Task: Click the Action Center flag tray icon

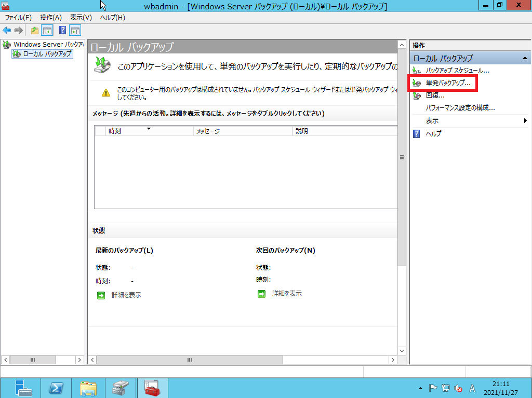Action: [x=433, y=388]
